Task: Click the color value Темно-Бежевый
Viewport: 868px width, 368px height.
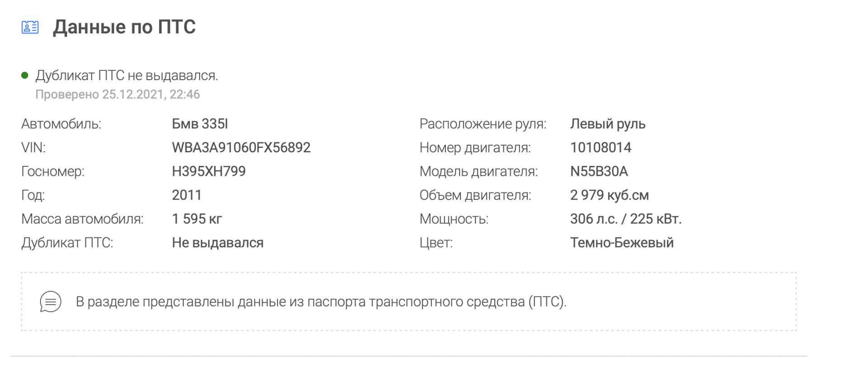Action: [622, 242]
